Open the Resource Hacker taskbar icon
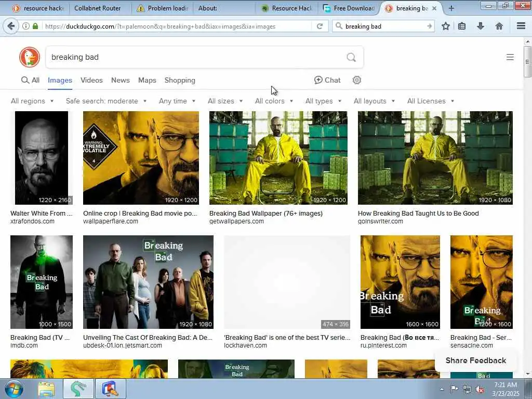This screenshot has width=532, height=399. (x=111, y=389)
